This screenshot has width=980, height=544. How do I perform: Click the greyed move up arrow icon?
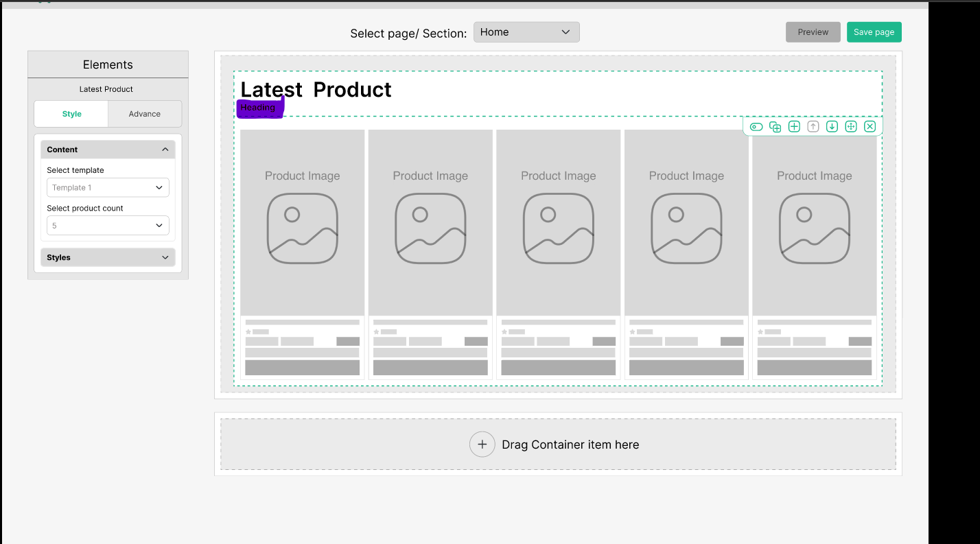coord(813,126)
